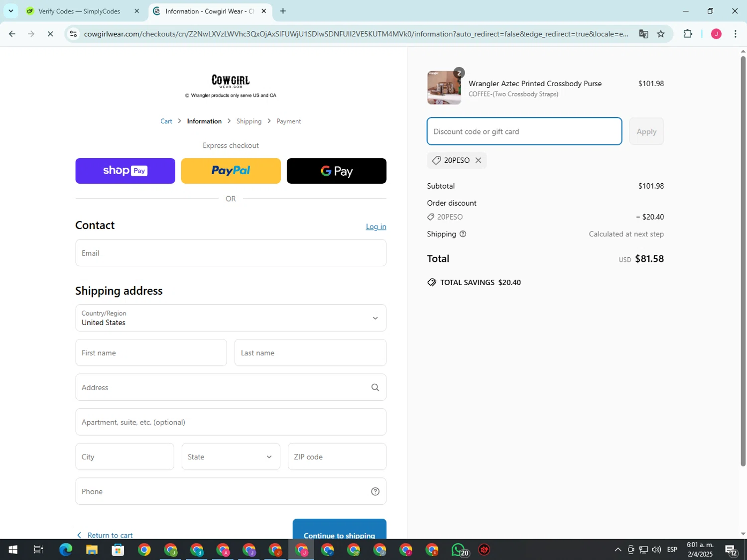Click the Apartment, suite, etc. field
Screen dimensions: 747x560
[x=231, y=422]
